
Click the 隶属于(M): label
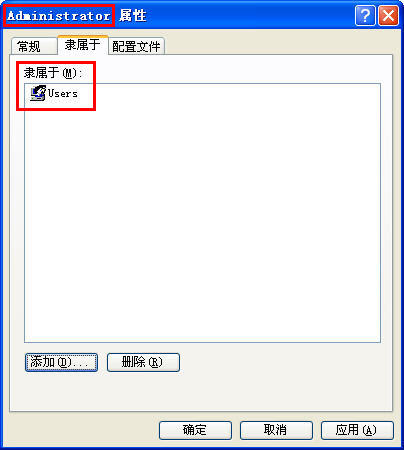[x=53, y=73]
